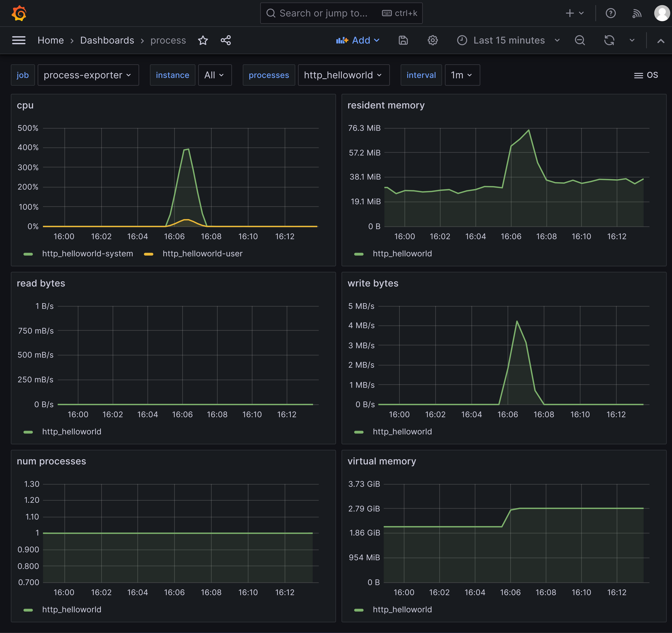Image resolution: width=672 pixels, height=633 pixels.
Task: Toggle the time range last 15 minutes
Action: [510, 40]
